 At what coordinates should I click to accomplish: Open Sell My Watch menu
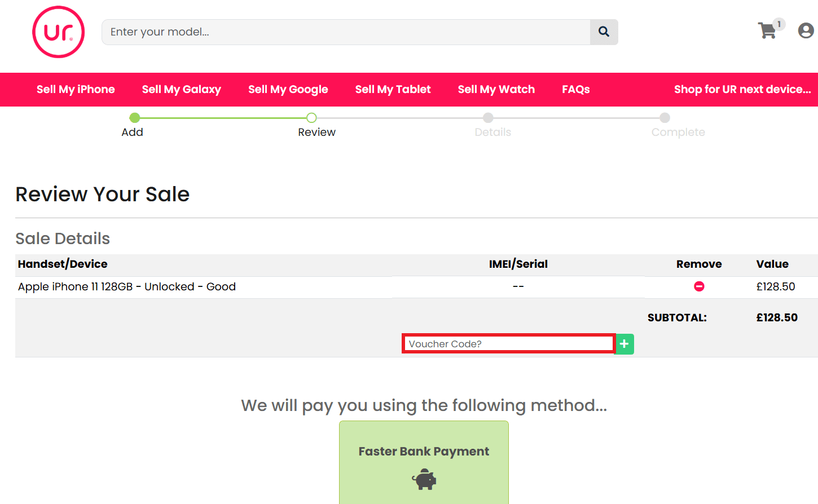496,89
